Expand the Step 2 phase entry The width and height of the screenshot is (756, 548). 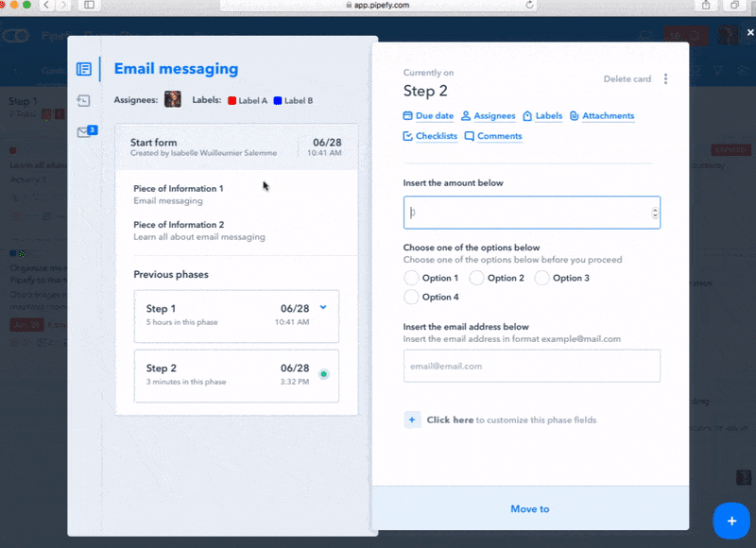click(x=236, y=375)
